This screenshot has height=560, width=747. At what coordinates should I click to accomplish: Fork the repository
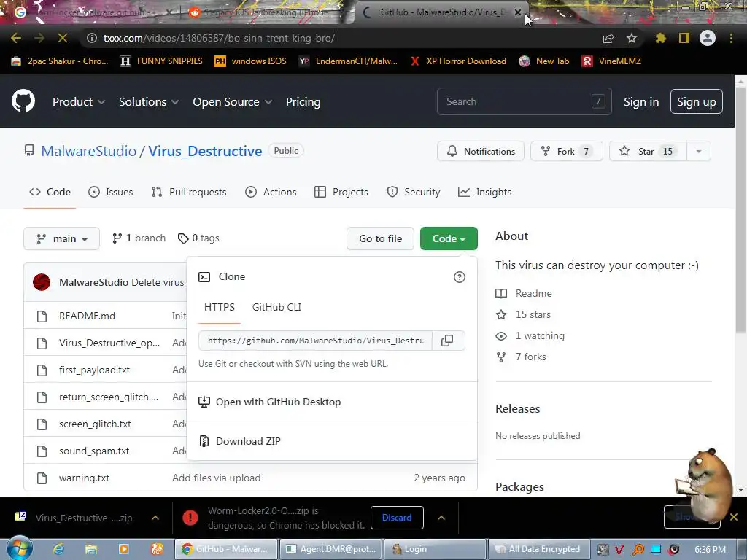566,151
